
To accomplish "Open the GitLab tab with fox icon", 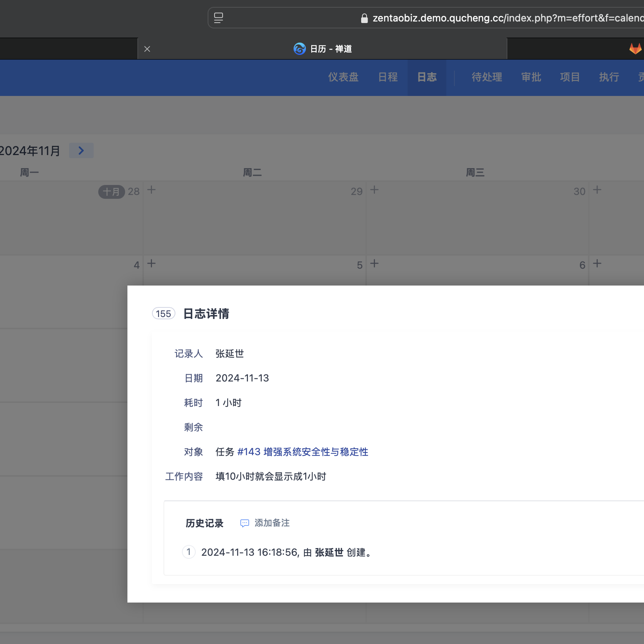I will tap(635, 49).
